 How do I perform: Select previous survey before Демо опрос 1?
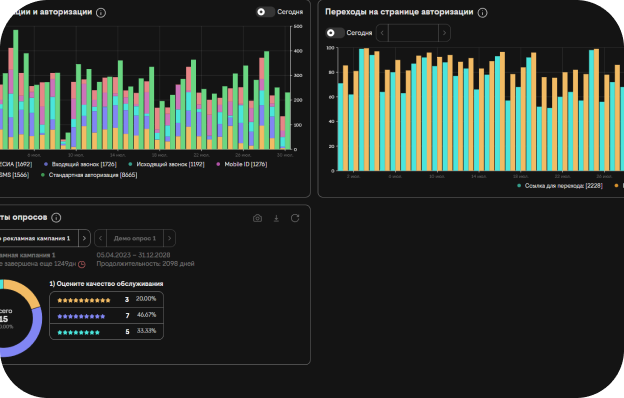tap(100, 238)
